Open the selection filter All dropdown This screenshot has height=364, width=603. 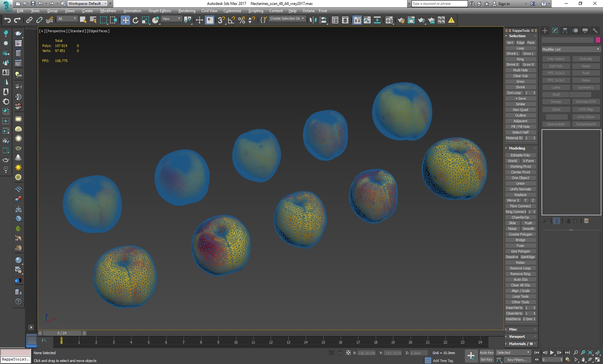point(67,19)
